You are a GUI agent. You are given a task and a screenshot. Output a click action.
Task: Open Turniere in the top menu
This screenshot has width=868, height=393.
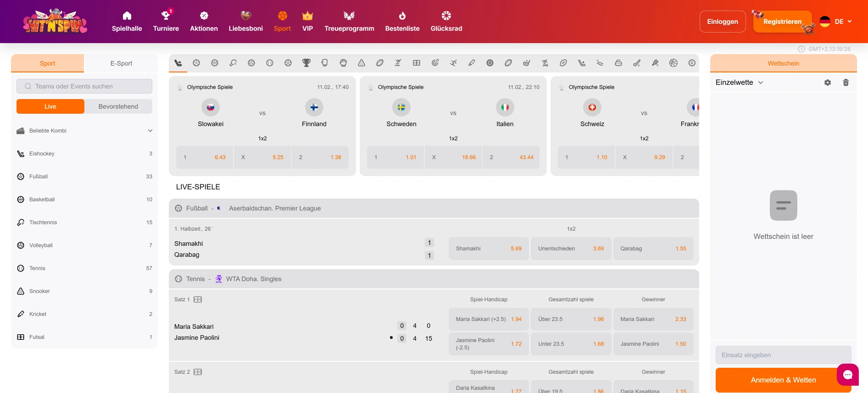tap(166, 22)
